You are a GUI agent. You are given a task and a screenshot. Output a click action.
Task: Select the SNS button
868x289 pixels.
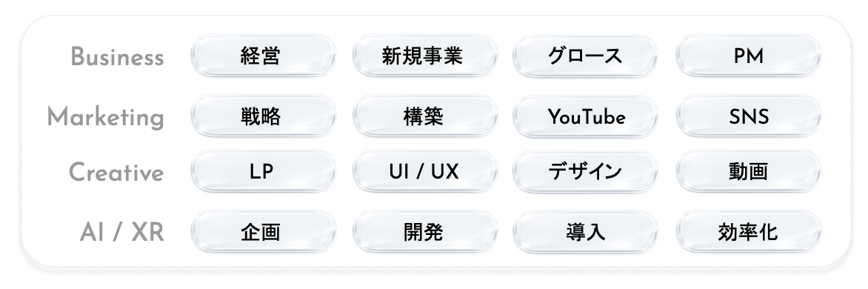748,116
